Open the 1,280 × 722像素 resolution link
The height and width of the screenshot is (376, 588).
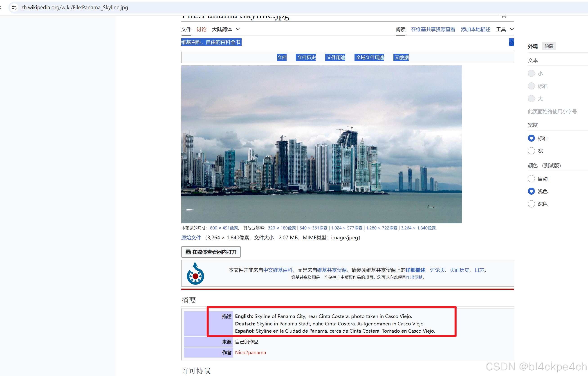[x=382, y=228]
